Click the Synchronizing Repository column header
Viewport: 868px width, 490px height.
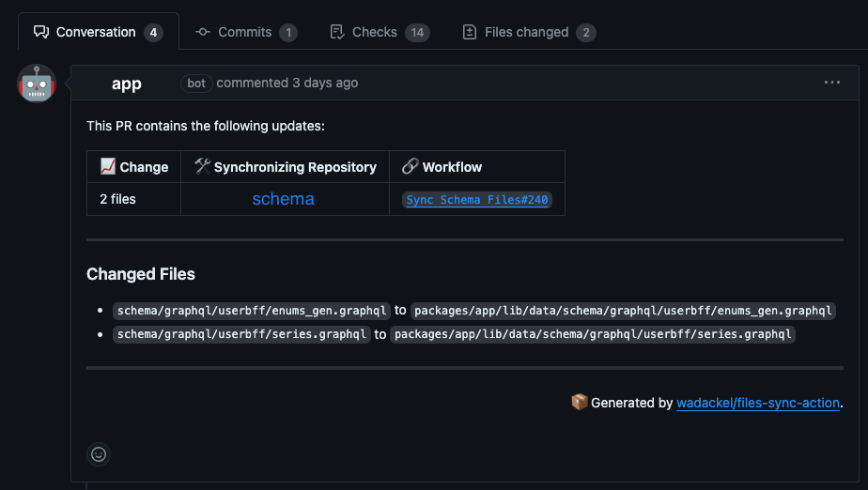click(285, 166)
